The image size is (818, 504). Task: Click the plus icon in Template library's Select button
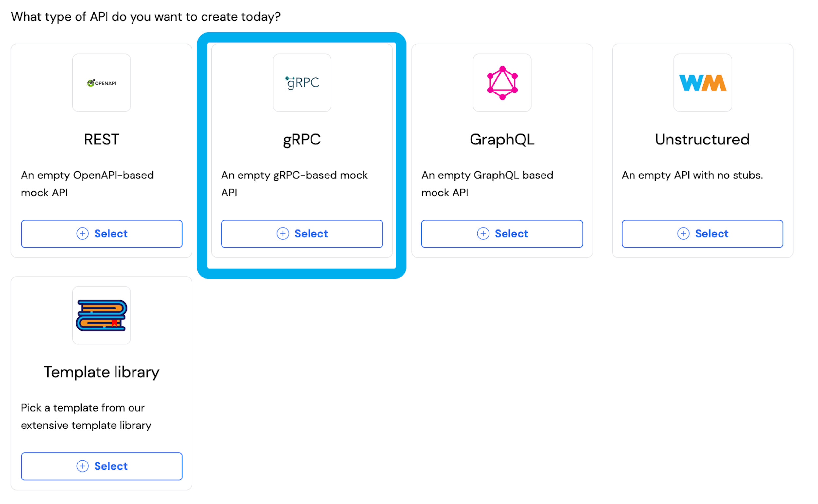coord(82,466)
